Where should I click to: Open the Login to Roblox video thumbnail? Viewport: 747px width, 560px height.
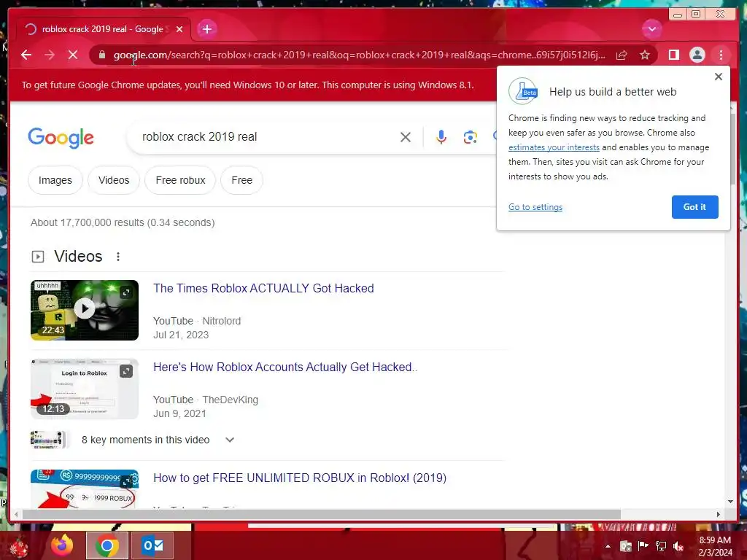(x=85, y=389)
